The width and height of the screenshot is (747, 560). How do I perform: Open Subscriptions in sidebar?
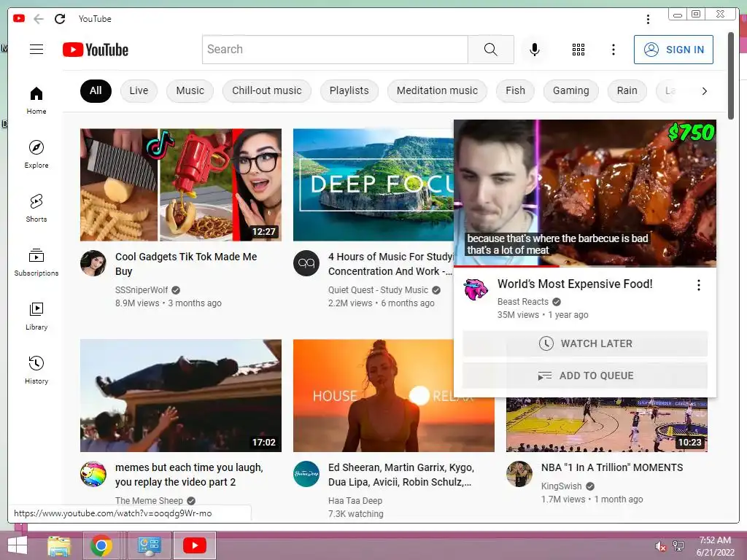pos(36,262)
